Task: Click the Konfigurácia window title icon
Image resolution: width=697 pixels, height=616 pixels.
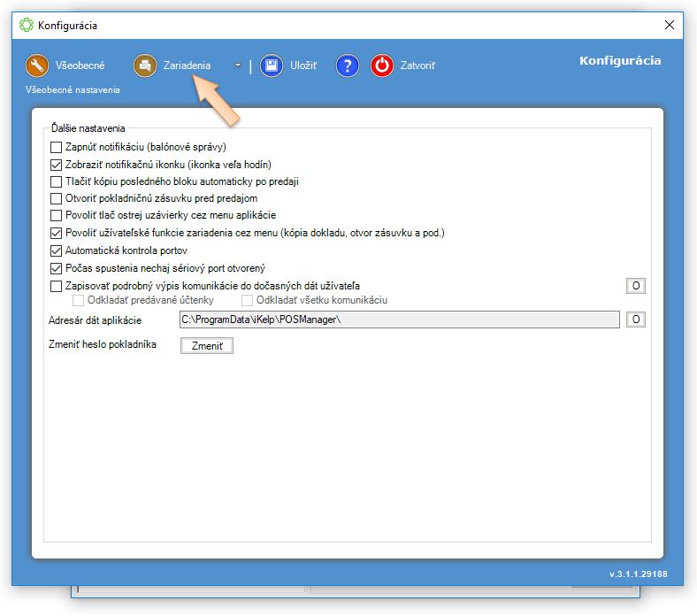Action: (26, 25)
